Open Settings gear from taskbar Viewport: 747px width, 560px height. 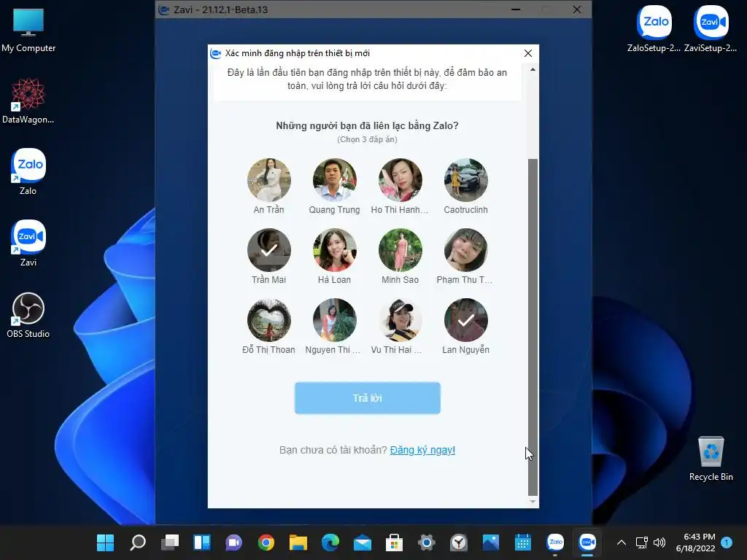426,542
